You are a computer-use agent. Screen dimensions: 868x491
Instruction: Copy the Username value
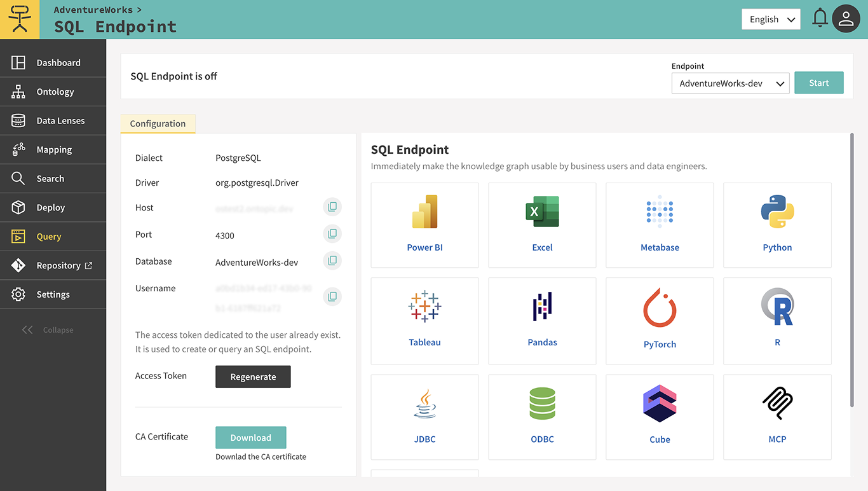[x=332, y=296]
